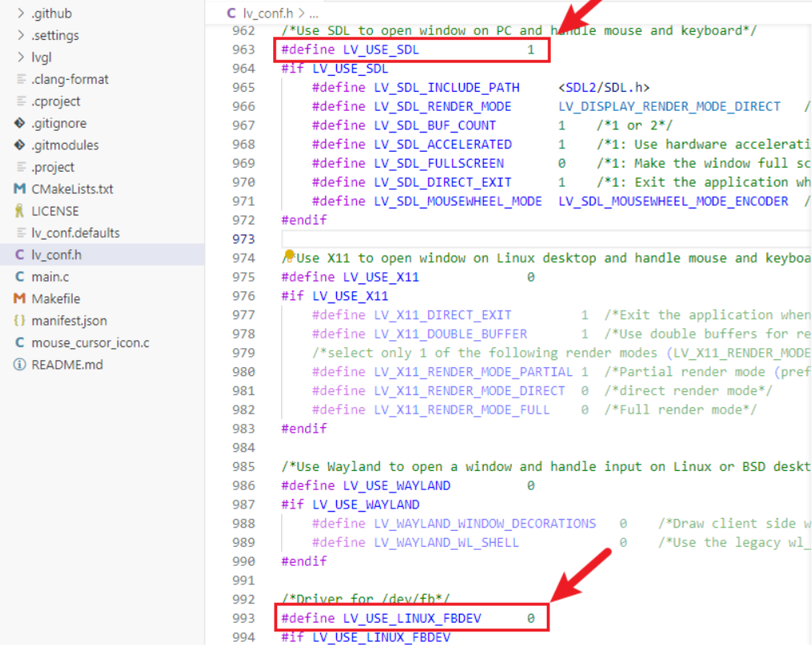Click the .cproject file icon

tap(21, 101)
